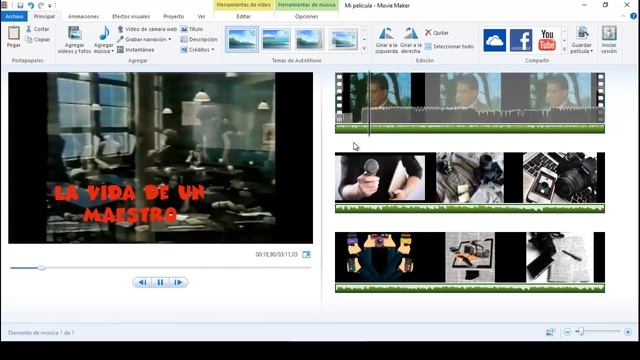Image resolution: width=640 pixels, height=360 pixels.
Task: Click Seleccionar todo
Action: (x=449, y=47)
